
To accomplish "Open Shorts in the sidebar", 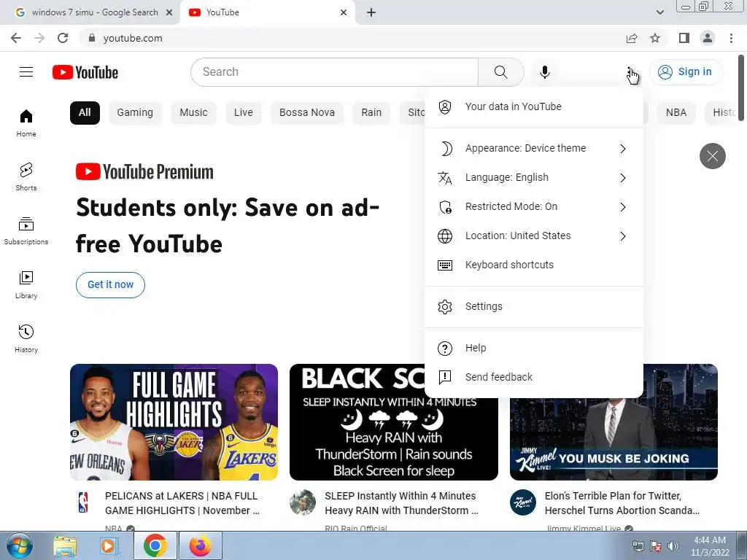I will 26,177.
